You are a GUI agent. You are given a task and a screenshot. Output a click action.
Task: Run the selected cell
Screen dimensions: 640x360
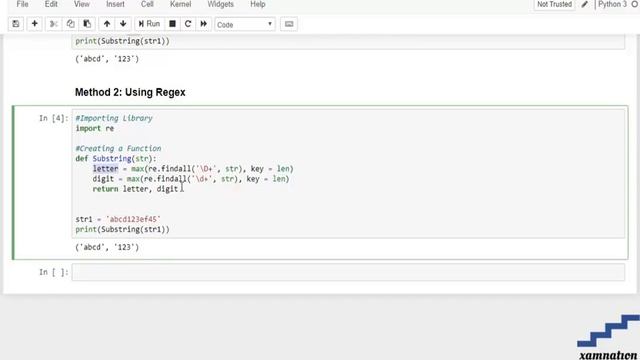tap(149, 24)
